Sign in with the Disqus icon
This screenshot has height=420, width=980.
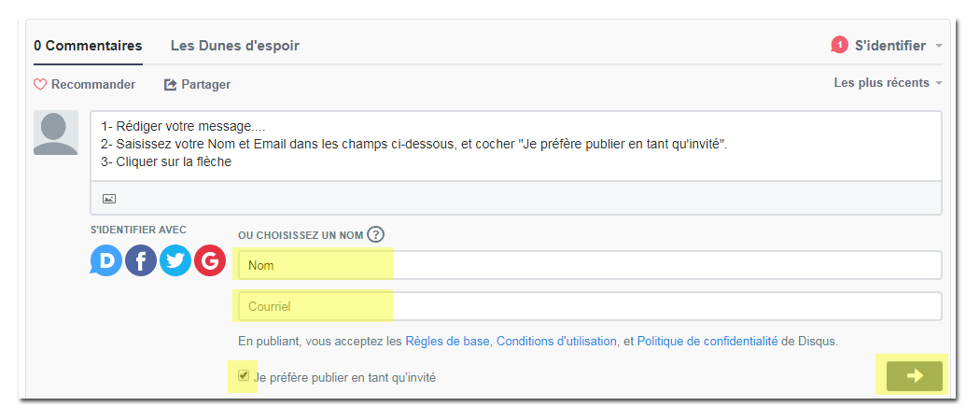pos(106,260)
